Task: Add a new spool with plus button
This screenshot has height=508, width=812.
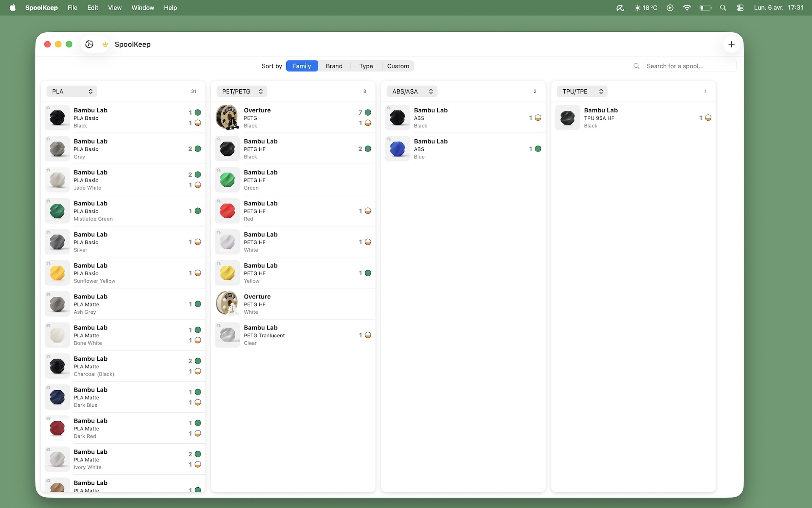Action: coord(731,44)
